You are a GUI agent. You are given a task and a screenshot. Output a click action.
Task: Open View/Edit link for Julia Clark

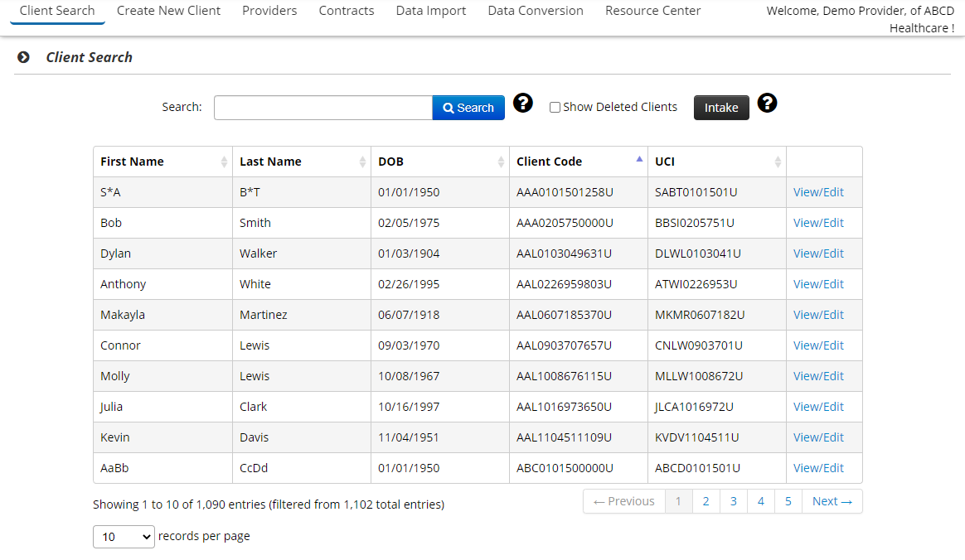point(818,407)
